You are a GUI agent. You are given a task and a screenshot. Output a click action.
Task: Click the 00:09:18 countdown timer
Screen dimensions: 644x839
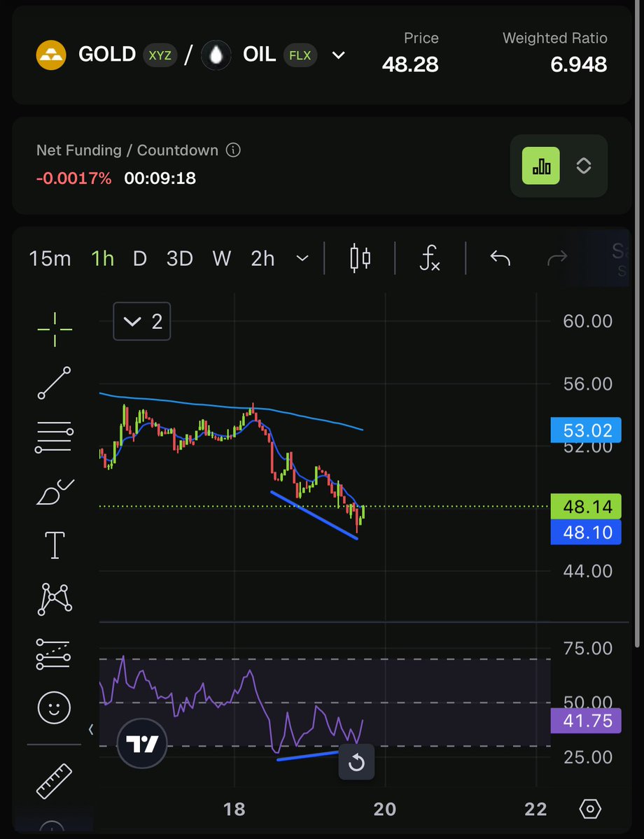[x=160, y=178]
